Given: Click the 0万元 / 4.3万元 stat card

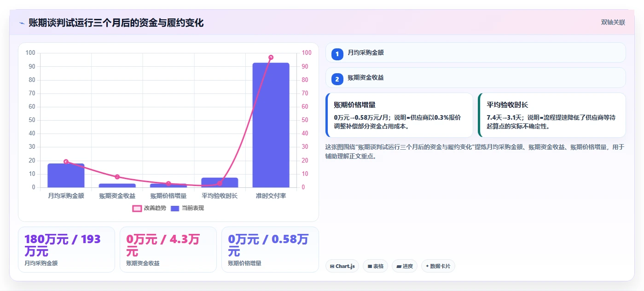Looking at the screenshot, I should coord(168,250).
